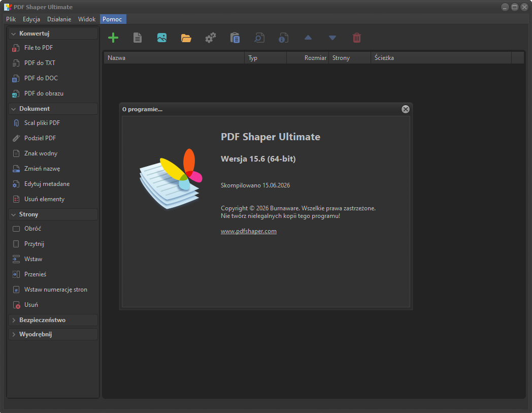
Task: Click the PDF Shaper butterfly logo image
Action: coord(171,179)
